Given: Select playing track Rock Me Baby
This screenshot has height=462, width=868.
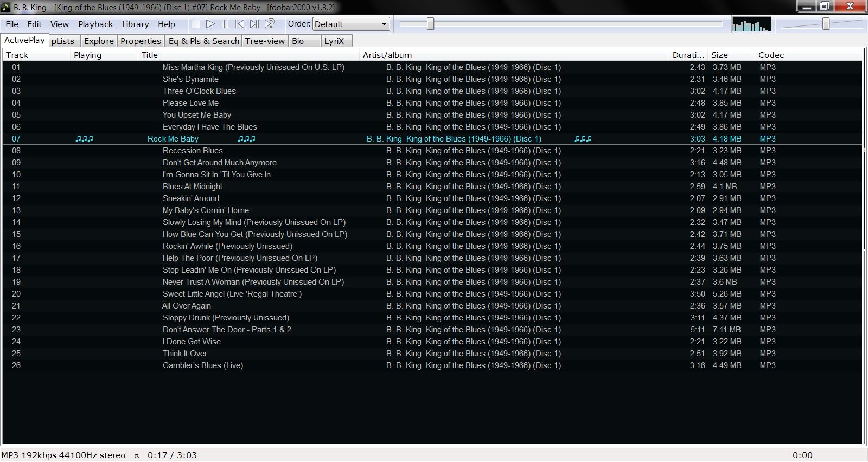Looking at the screenshot, I should pos(432,139).
